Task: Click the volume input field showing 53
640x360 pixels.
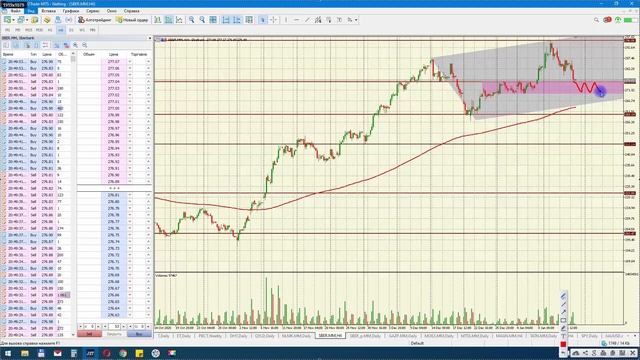Action: (x=114, y=327)
